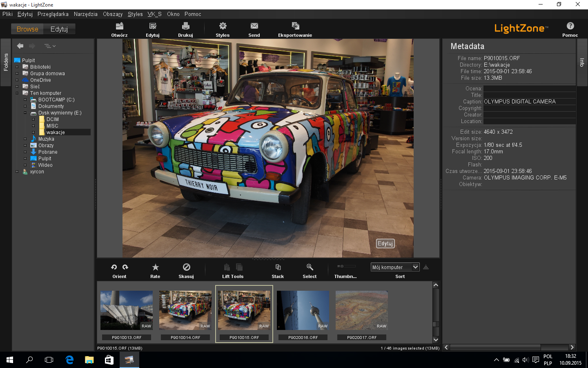Open the Przeglądarka menu
Viewport: 588px width, 368px height.
tap(53, 14)
